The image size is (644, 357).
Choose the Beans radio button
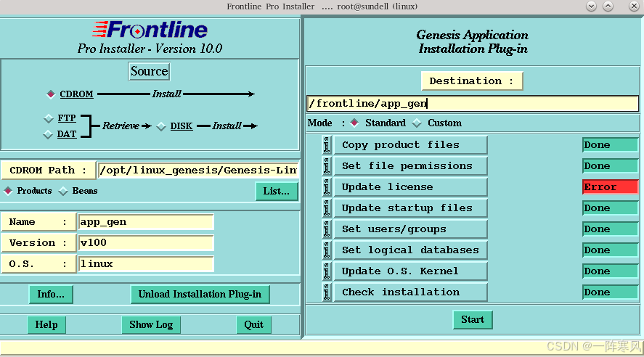(x=63, y=191)
